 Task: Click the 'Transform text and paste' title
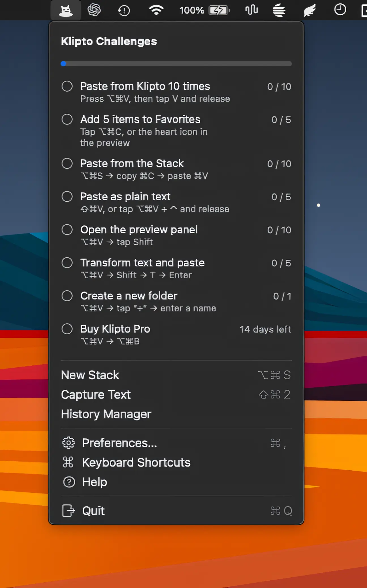142,263
